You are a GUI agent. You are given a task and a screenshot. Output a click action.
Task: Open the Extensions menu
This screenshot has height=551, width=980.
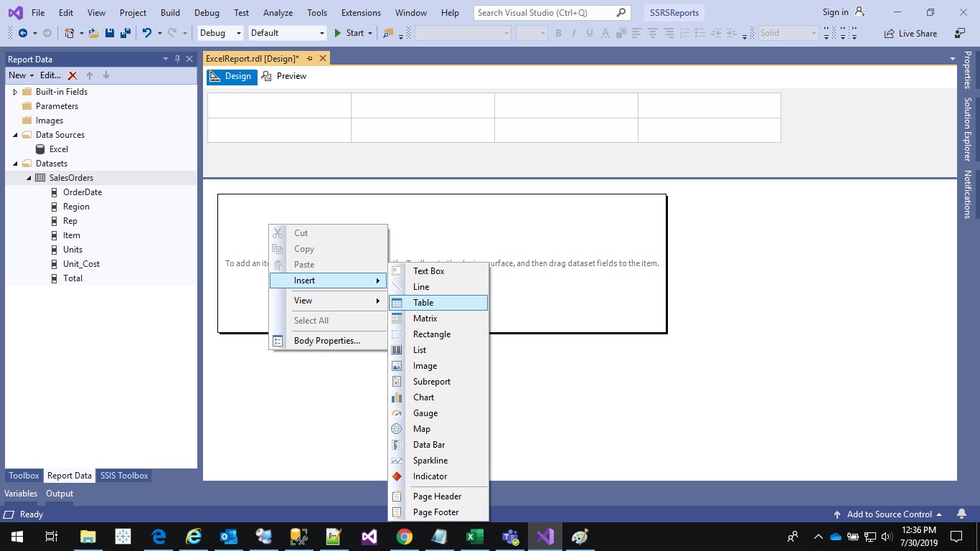pos(361,12)
